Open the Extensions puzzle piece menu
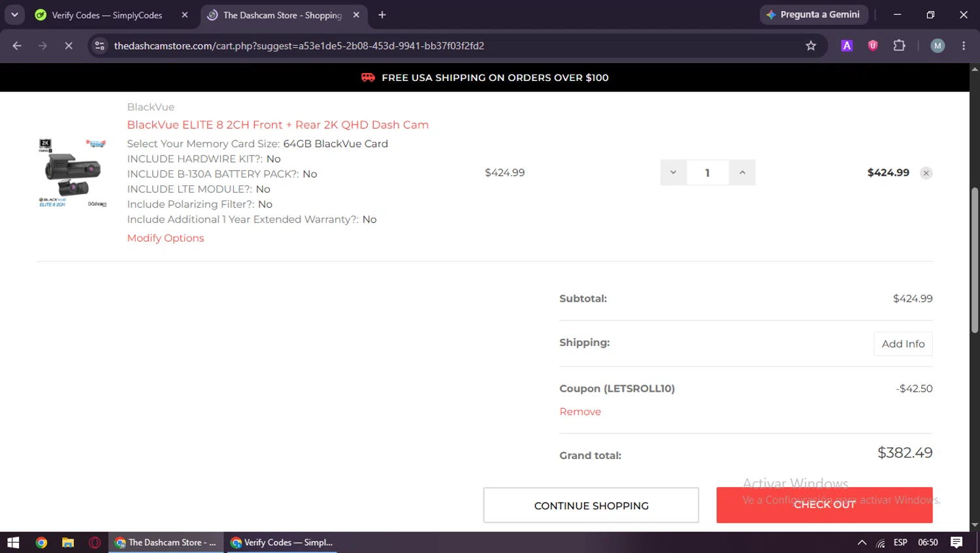This screenshot has height=553, width=980. click(899, 46)
